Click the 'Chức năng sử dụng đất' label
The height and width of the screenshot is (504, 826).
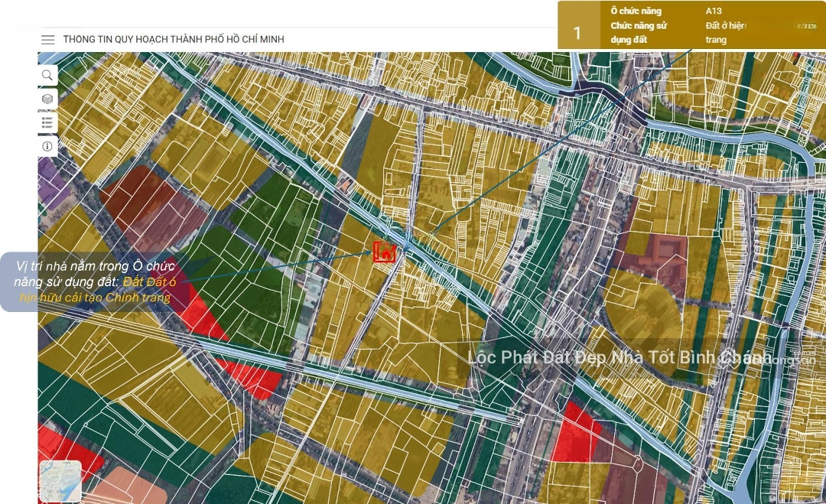639,32
